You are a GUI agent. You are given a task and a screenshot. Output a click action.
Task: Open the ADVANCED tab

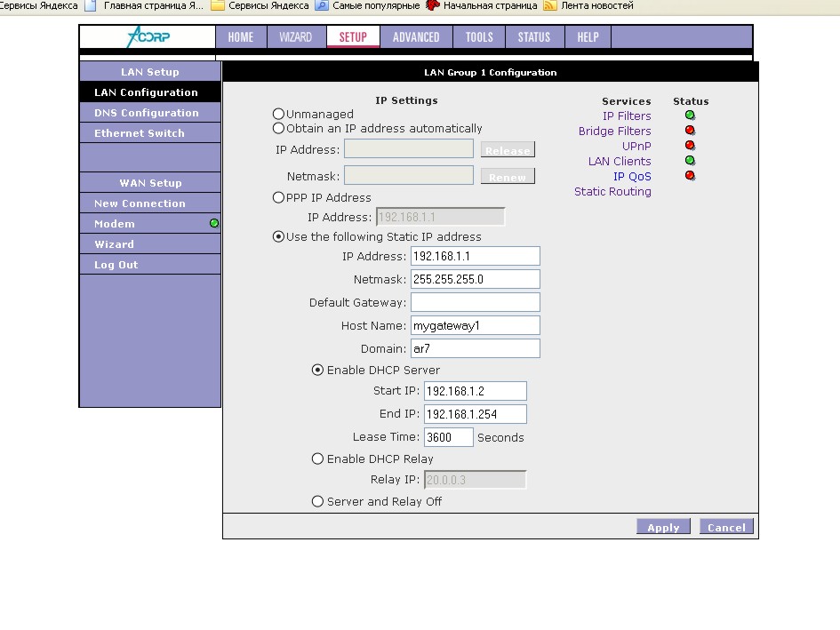point(416,37)
